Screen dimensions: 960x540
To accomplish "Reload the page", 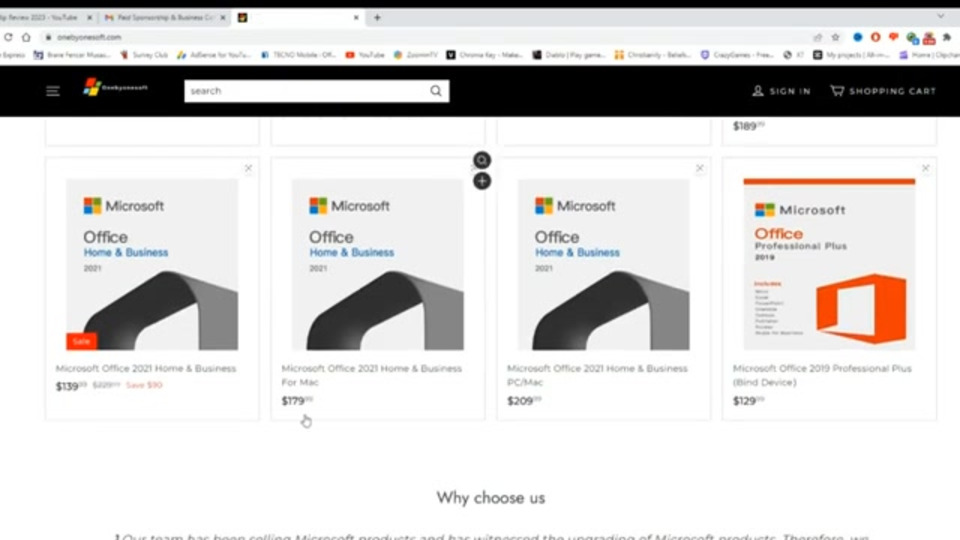I will point(8,37).
